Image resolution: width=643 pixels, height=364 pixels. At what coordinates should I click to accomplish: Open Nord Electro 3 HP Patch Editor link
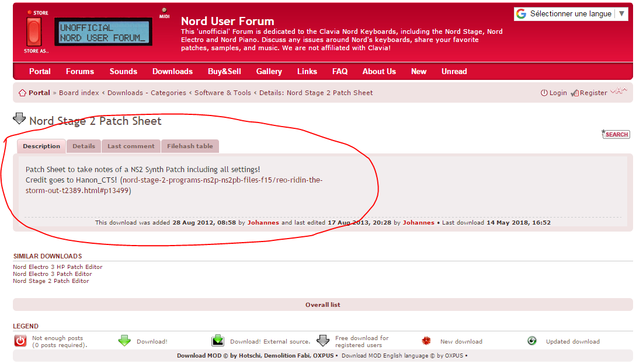coord(58,267)
